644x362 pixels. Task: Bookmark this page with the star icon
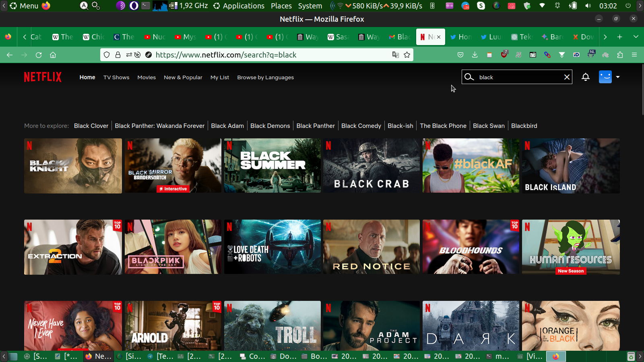pos(407,55)
